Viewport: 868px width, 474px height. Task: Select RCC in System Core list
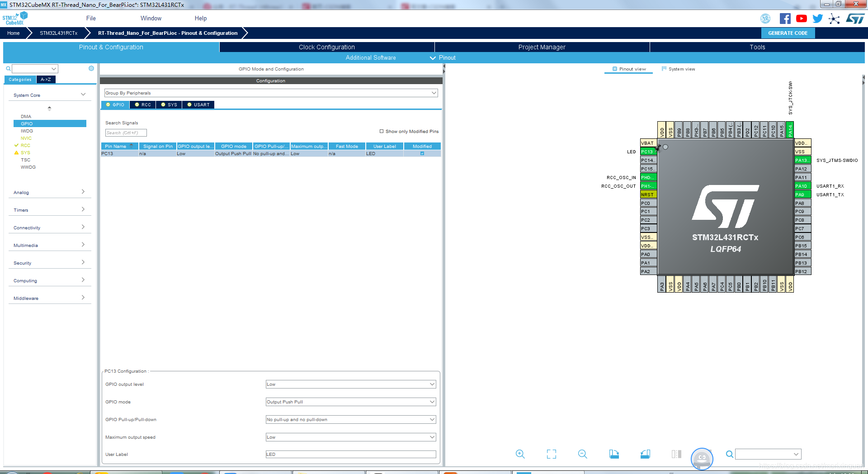click(x=25, y=145)
